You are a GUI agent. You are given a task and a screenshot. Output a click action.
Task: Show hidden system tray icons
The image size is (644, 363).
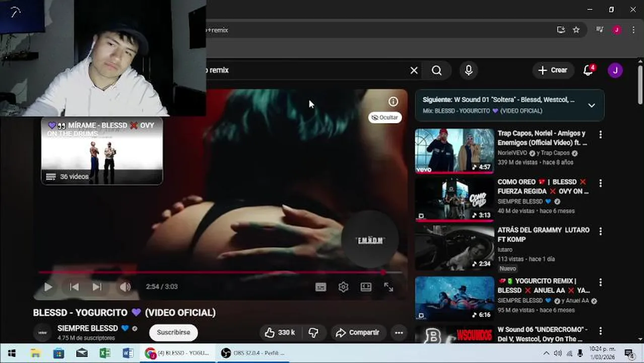(546, 353)
